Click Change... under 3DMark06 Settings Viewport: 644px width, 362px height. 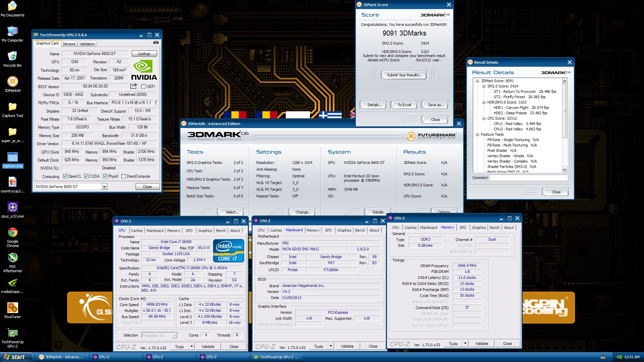(x=303, y=212)
